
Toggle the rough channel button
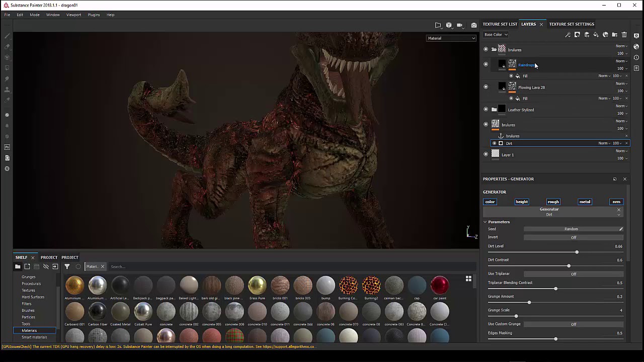click(553, 202)
